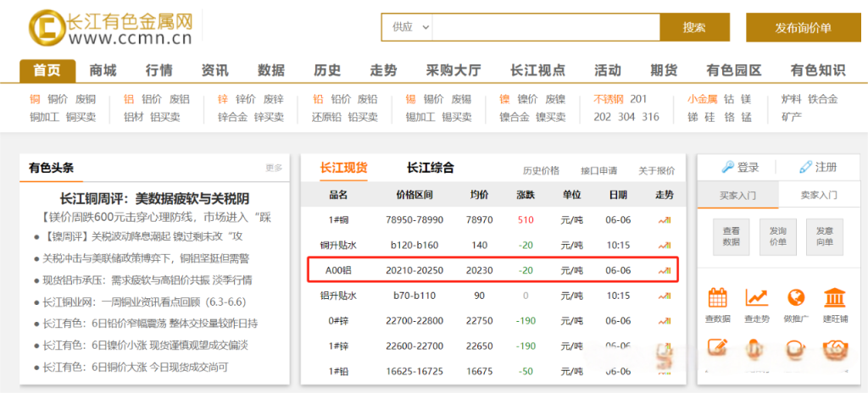This screenshot has width=868, height=393.
Task: Click the 1#铅 product name
Action: pos(338,372)
